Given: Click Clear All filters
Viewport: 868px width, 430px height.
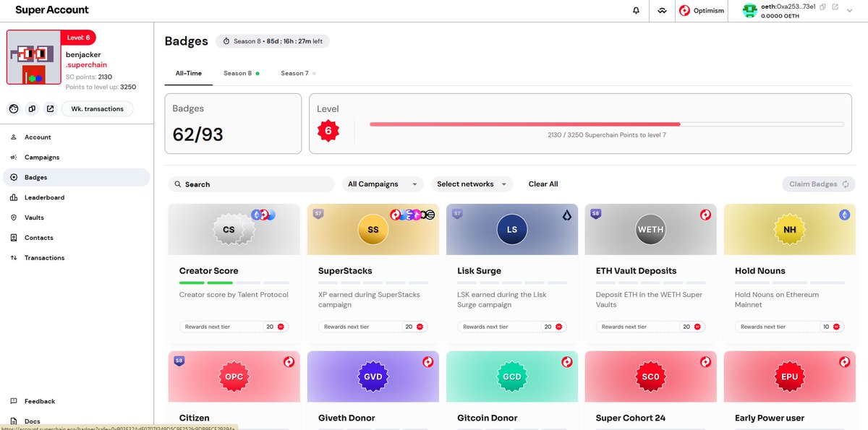Looking at the screenshot, I should click(x=543, y=184).
